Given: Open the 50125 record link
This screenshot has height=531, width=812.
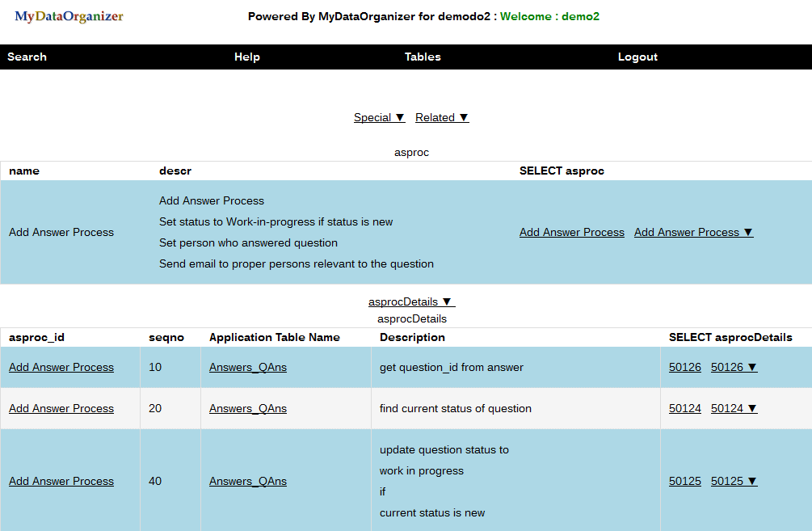Looking at the screenshot, I should [x=684, y=481].
